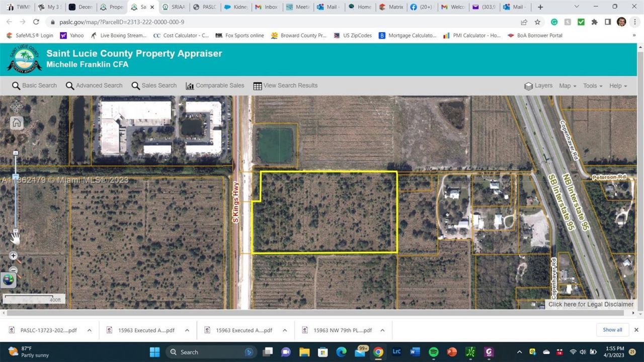This screenshot has width=644, height=362.
Task: Click the compass navigation control
Action: pos(16,107)
